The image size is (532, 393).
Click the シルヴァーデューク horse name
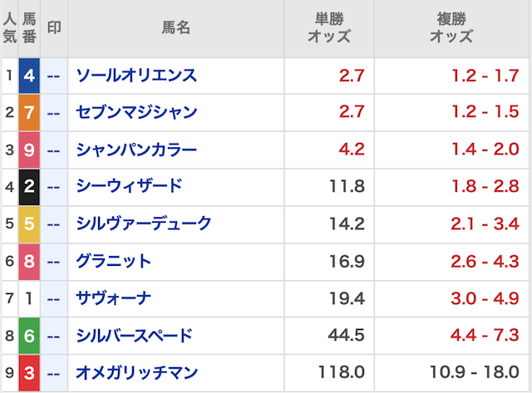click(x=144, y=224)
